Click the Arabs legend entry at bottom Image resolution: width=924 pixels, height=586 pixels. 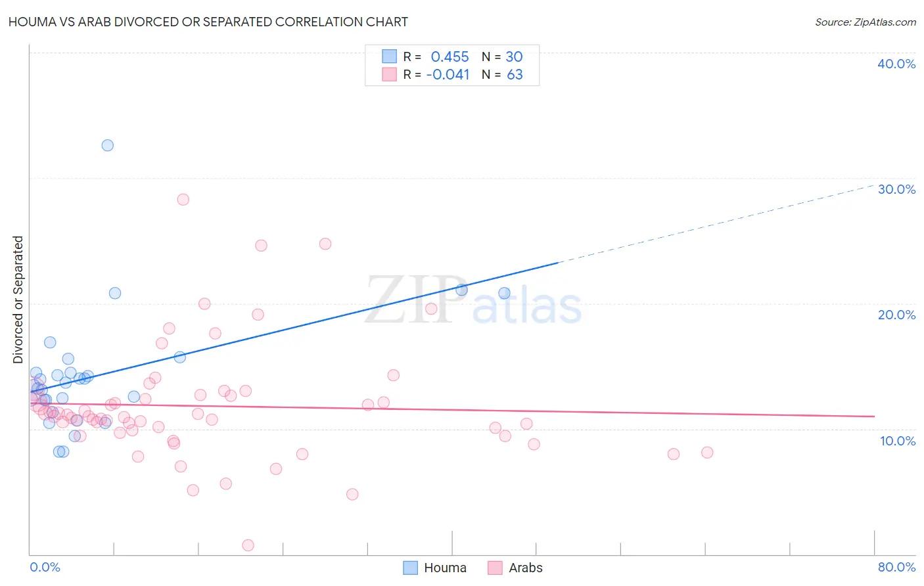515,568
